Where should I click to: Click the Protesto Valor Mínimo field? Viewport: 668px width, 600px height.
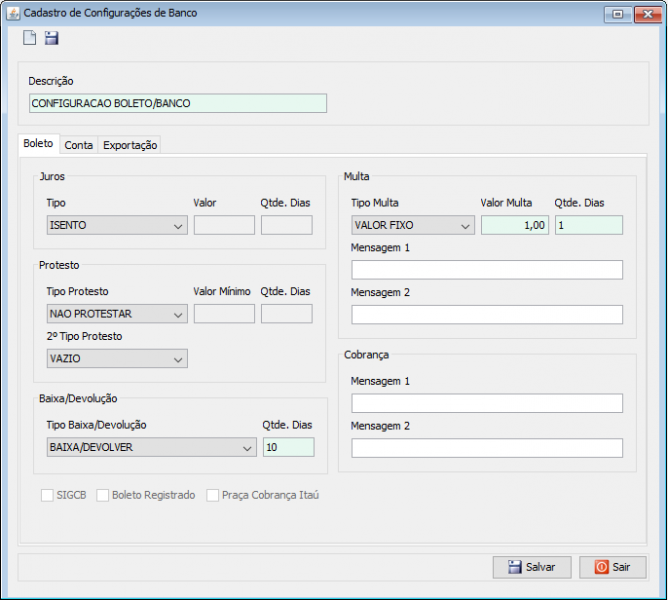pos(224,314)
